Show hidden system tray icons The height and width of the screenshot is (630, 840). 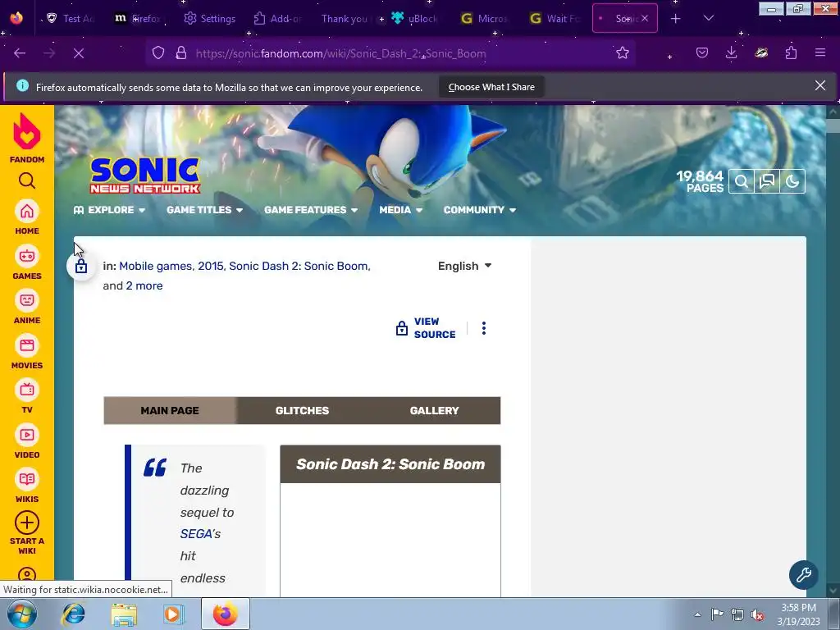point(697,615)
